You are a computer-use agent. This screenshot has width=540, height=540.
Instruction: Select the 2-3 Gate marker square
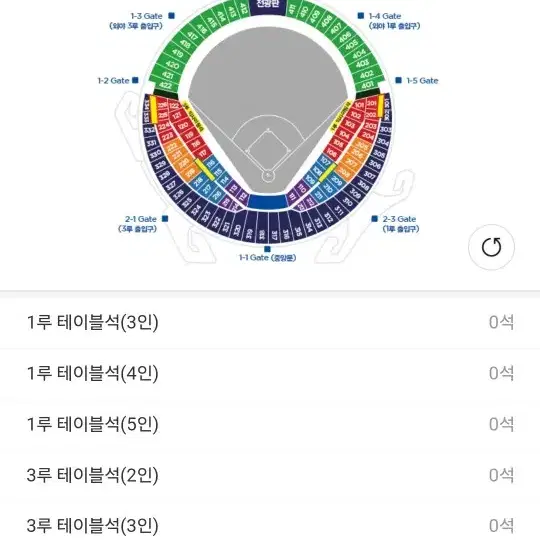click(374, 219)
